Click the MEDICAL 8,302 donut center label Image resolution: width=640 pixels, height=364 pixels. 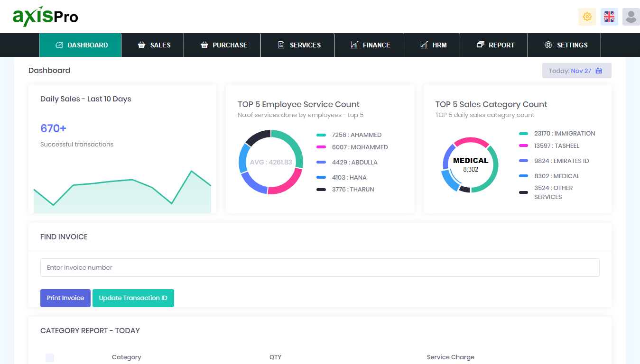click(x=470, y=164)
